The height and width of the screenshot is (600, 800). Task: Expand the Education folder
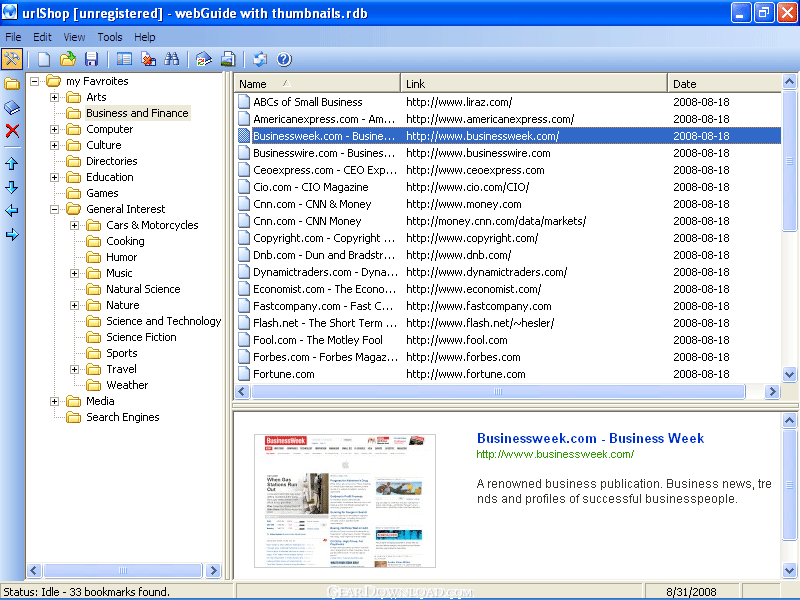[x=54, y=177]
